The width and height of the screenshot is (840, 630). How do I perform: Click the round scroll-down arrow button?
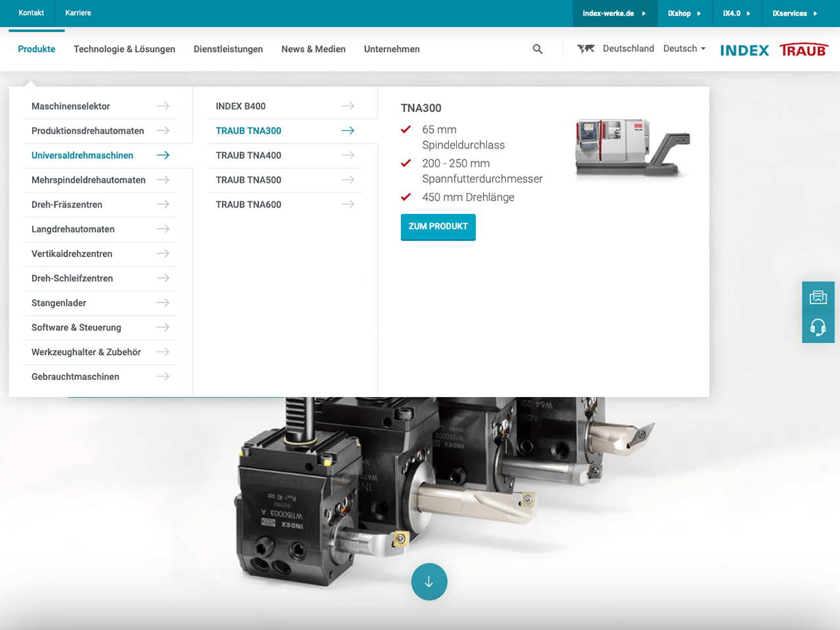click(x=429, y=581)
